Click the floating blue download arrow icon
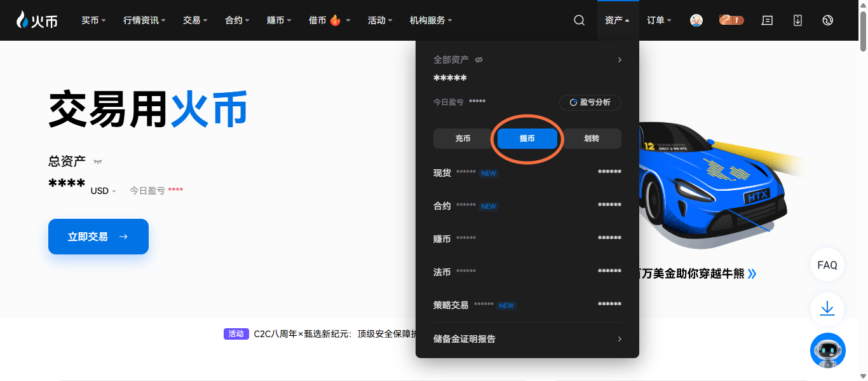 pyautogui.click(x=827, y=309)
